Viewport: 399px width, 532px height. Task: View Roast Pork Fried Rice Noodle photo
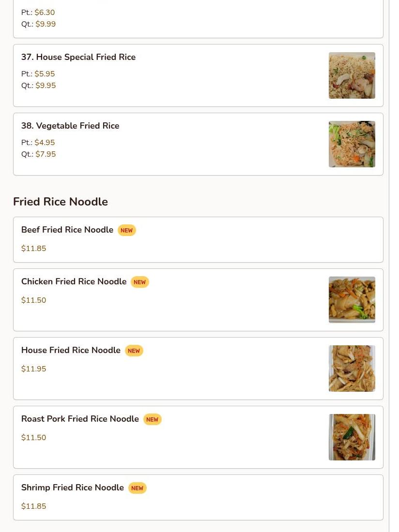pos(352,437)
